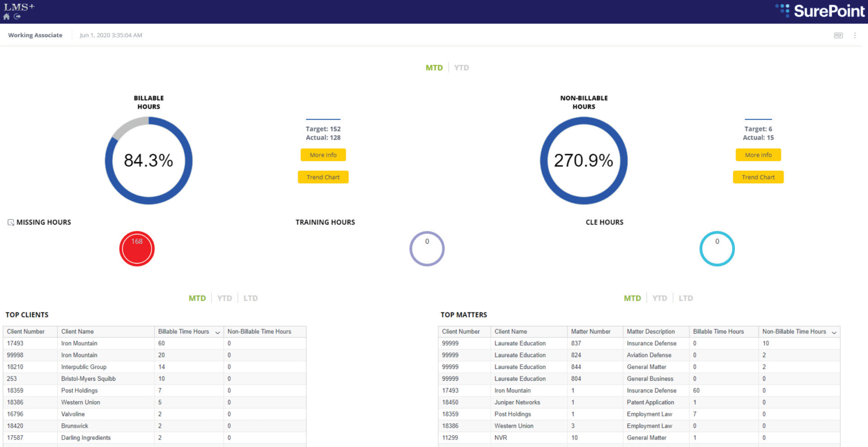
Task: Select the Training Hours zero circle indicator
Action: click(x=427, y=249)
